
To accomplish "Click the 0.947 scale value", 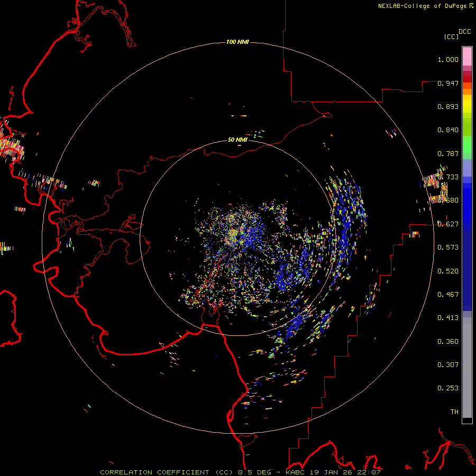I will pos(448,83).
